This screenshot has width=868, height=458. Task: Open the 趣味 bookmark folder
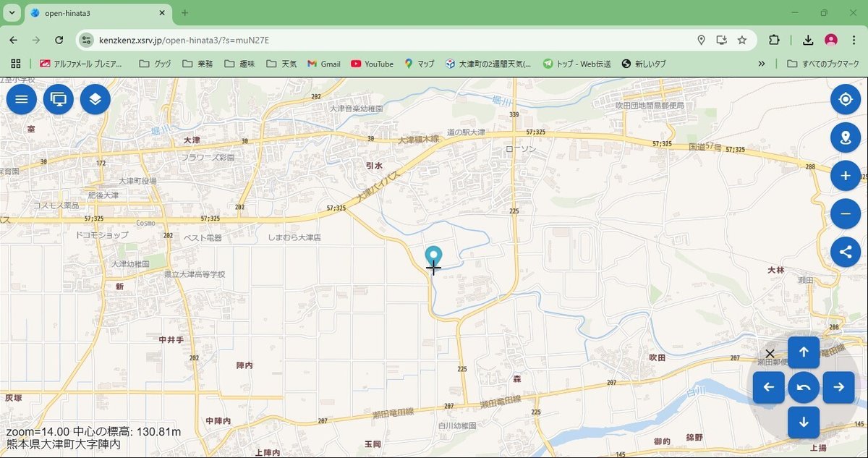[x=239, y=64]
